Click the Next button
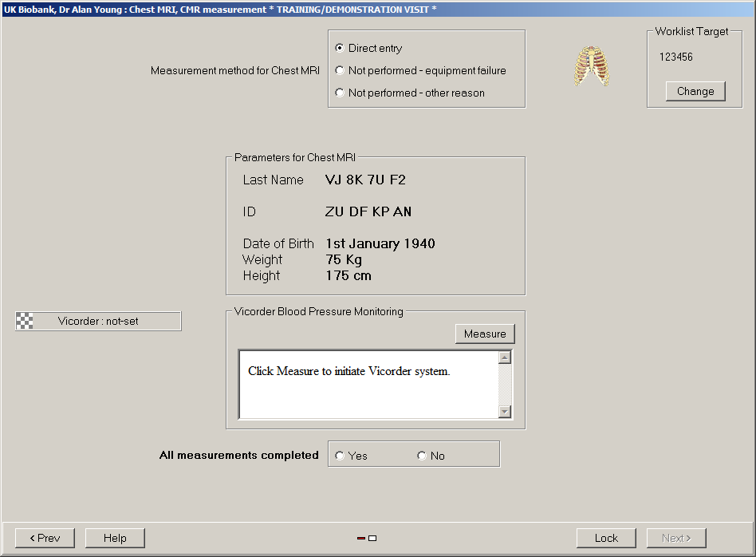Viewport: 756px width, 557px height. pyautogui.click(x=676, y=539)
